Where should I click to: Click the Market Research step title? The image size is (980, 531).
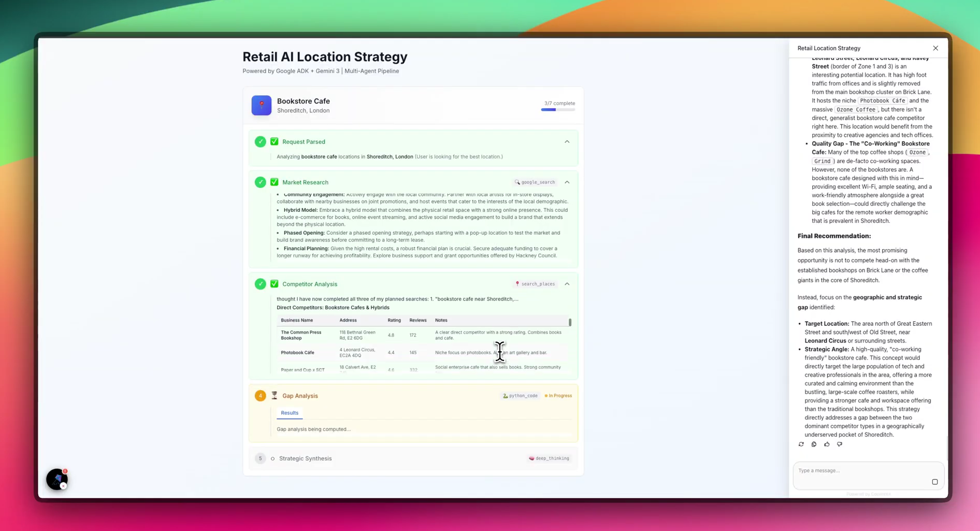(305, 182)
